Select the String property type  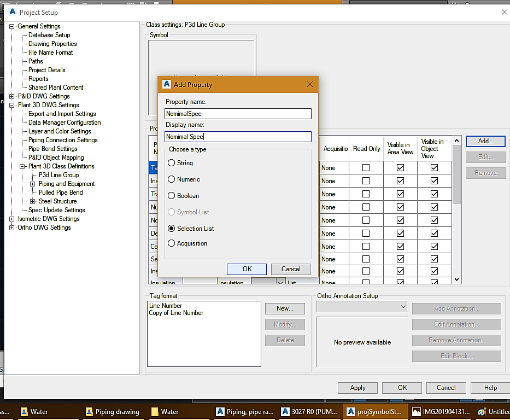(x=171, y=162)
